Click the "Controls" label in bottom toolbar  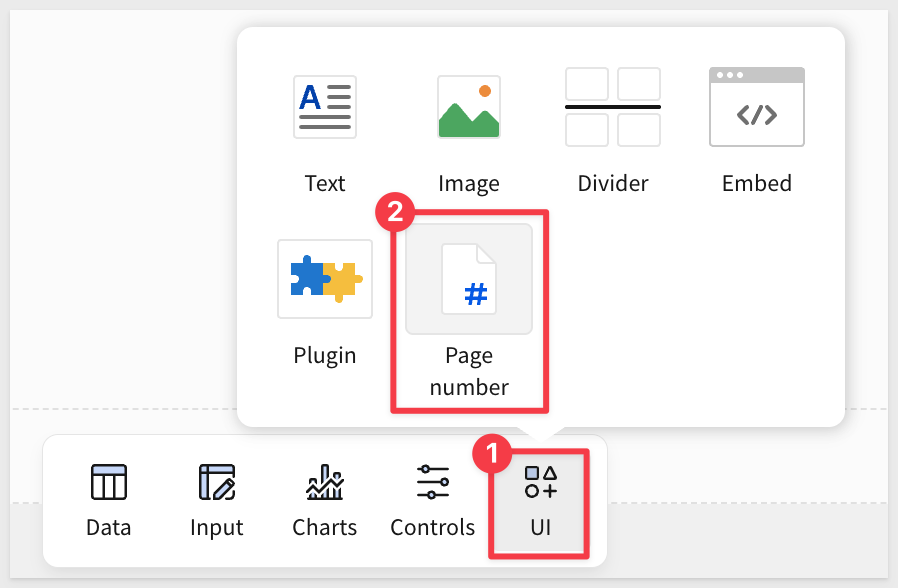click(x=432, y=528)
